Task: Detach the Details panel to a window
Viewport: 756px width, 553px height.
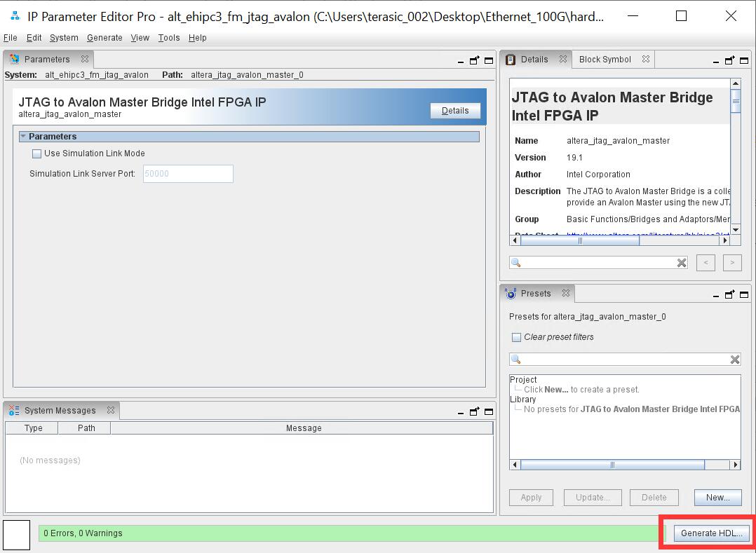Action: point(730,60)
